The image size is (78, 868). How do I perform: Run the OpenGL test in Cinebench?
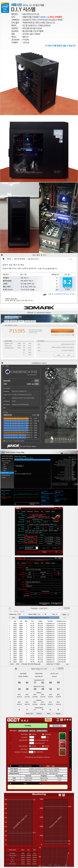coord(37,381)
